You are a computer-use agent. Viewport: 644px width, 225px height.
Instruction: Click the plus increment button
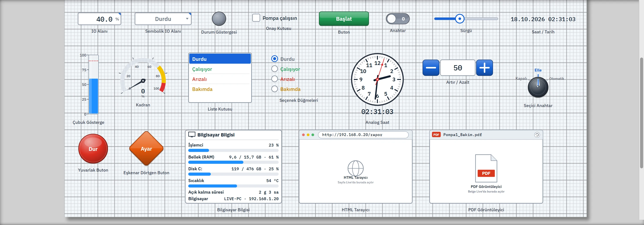(x=484, y=68)
